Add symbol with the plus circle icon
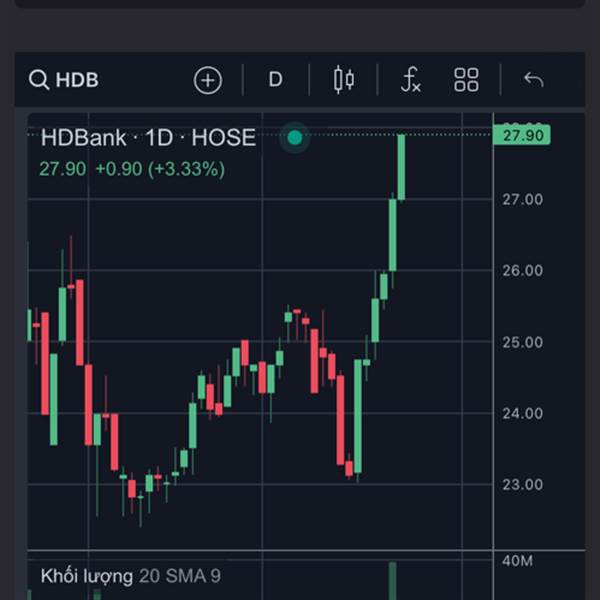The width and height of the screenshot is (600, 600). (x=208, y=80)
